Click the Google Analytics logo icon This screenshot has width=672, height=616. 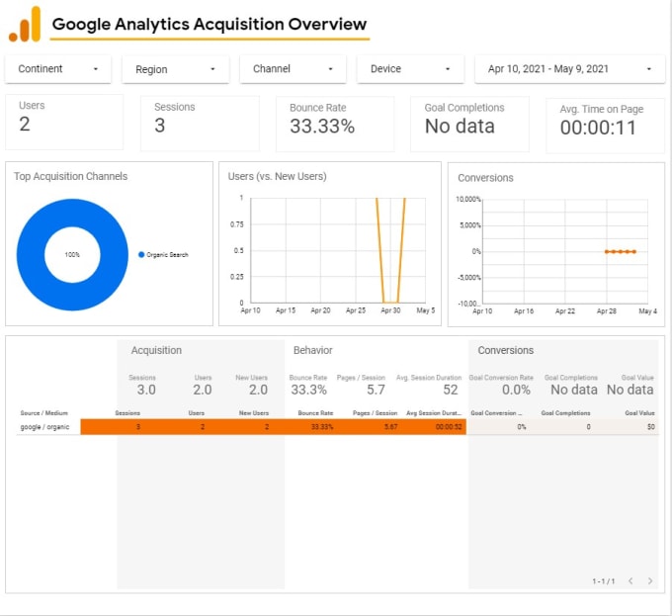pos(25,24)
